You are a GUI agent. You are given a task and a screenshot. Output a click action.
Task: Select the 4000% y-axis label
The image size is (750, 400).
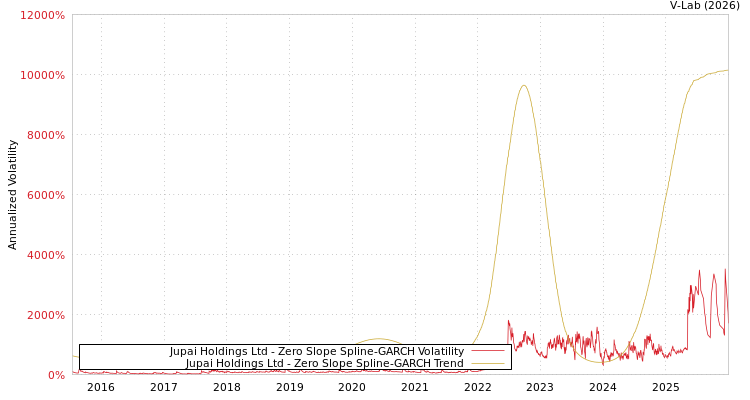pyautogui.click(x=45, y=255)
